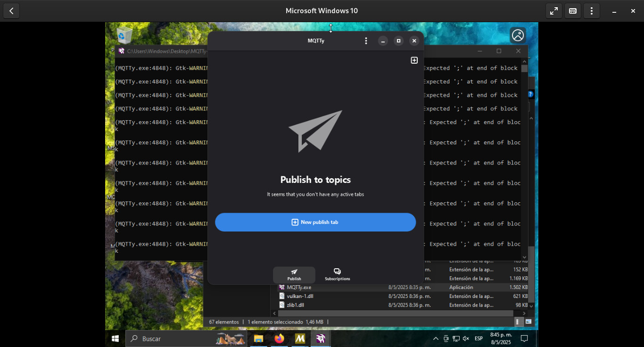Click the Explorer help question mark icon
Screen dimensions: 644x347
(x=530, y=94)
